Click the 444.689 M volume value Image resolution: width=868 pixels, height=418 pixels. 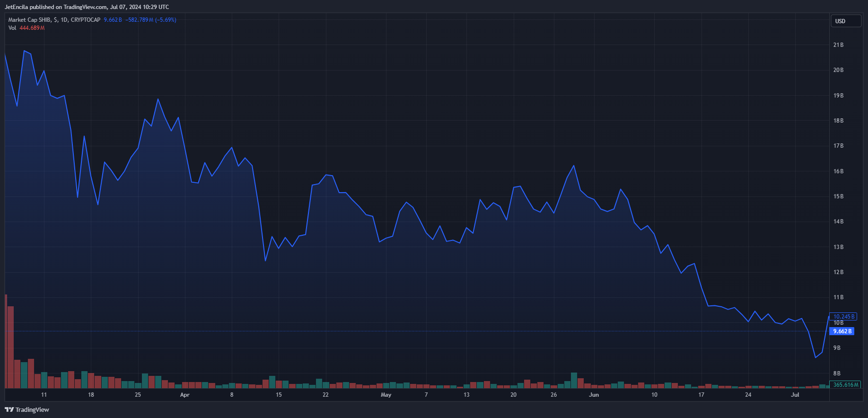pyautogui.click(x=32, y=28)
